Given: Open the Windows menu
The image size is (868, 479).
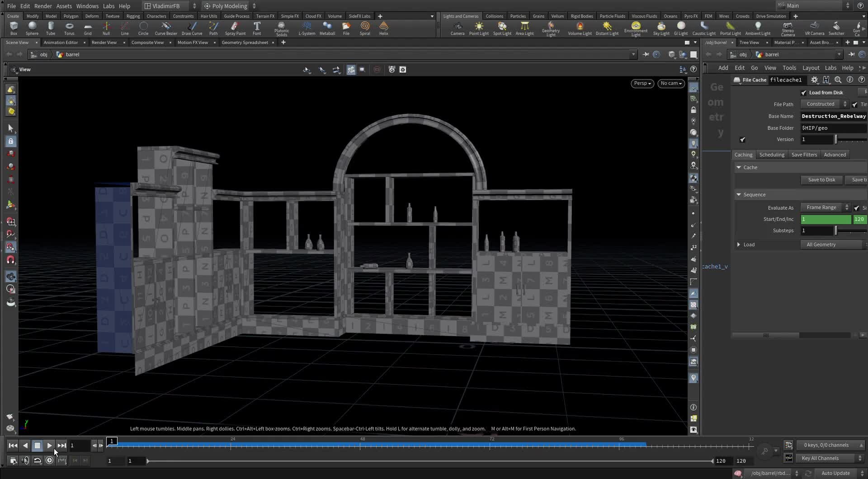Looking at the screenshot, I should point(87,6).
